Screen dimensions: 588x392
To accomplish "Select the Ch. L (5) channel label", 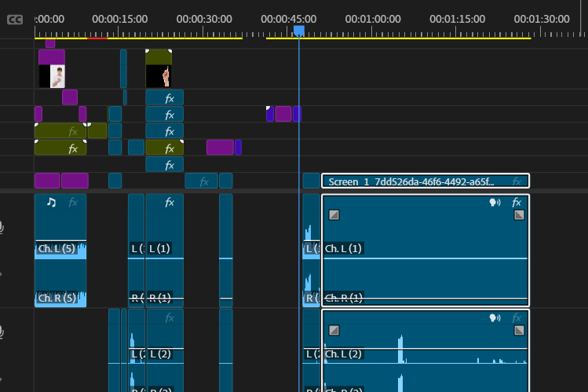I will point(57,249).
